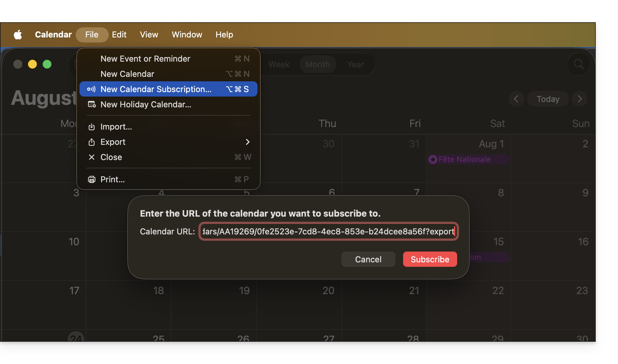Go to next month arrow
The height and width of the screenshot is (364, 618).
click(x=580, y=99)
